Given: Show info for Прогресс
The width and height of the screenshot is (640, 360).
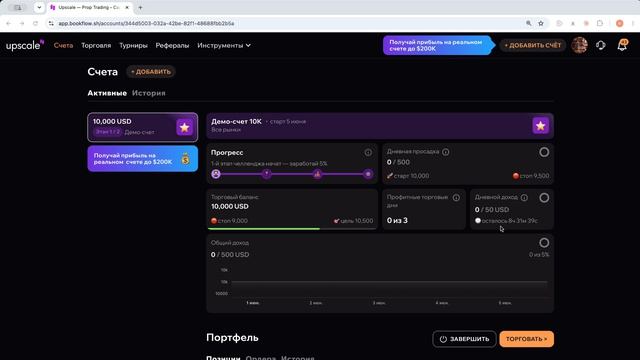Looking at the screenshot, I should (x=368, y=152).
